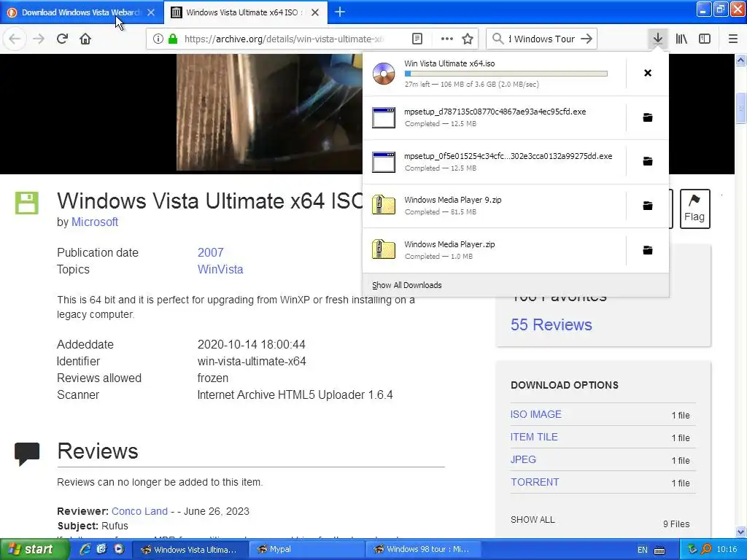Download the ISO IMAGE option
This screenshot has width=747, height=560.
click(x=535, y=414)
